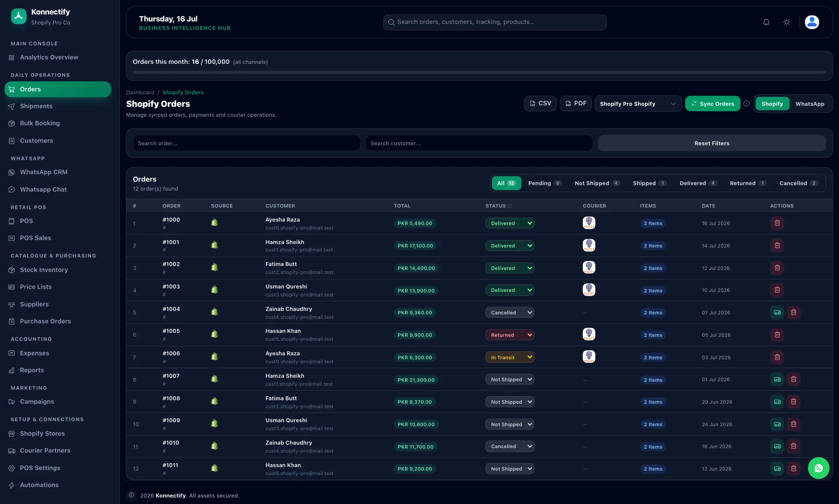
Task: Click the Reset Filters button
Action: 712,143
